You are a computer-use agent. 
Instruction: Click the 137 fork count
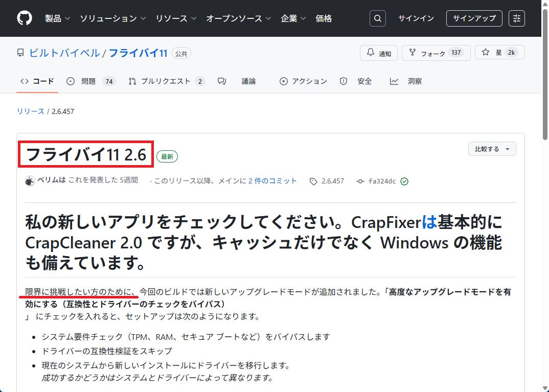(456, 53)
